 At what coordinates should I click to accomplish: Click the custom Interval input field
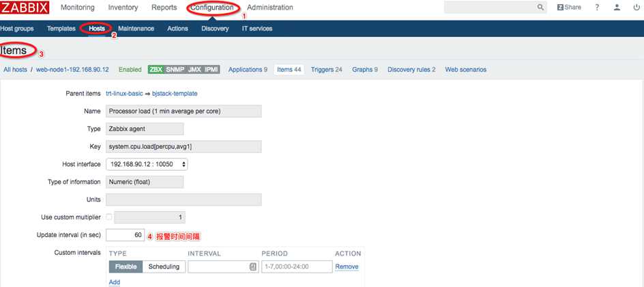click(x=222, y=266)
